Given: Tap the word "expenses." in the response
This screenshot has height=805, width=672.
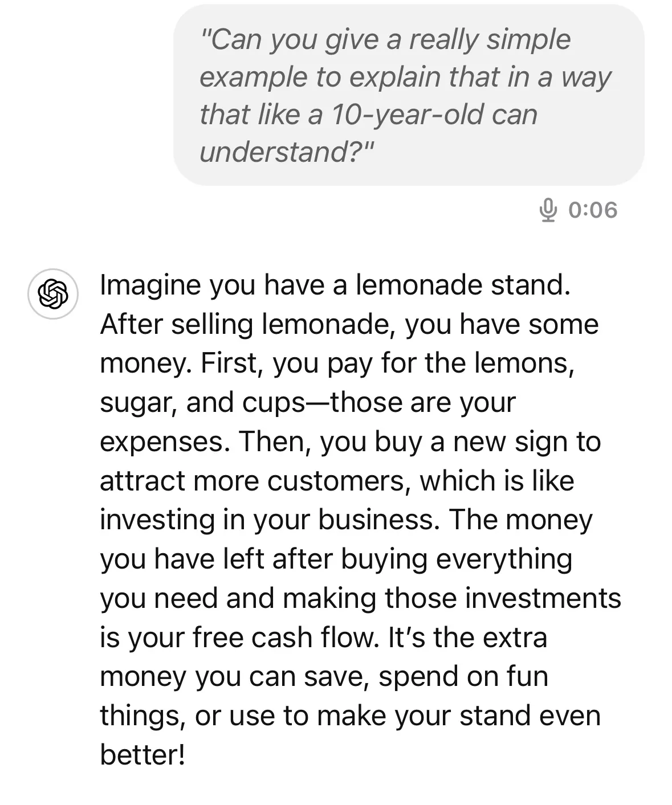Looking at the screenshot, I should coord(165,443).
